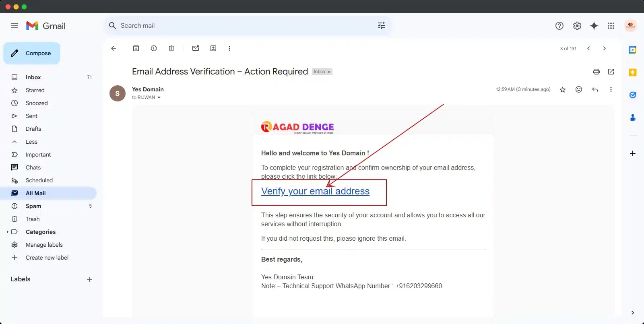Show recipient details dropdown arrow
Viewport: 644px width, 324px height.
[159, 98]
